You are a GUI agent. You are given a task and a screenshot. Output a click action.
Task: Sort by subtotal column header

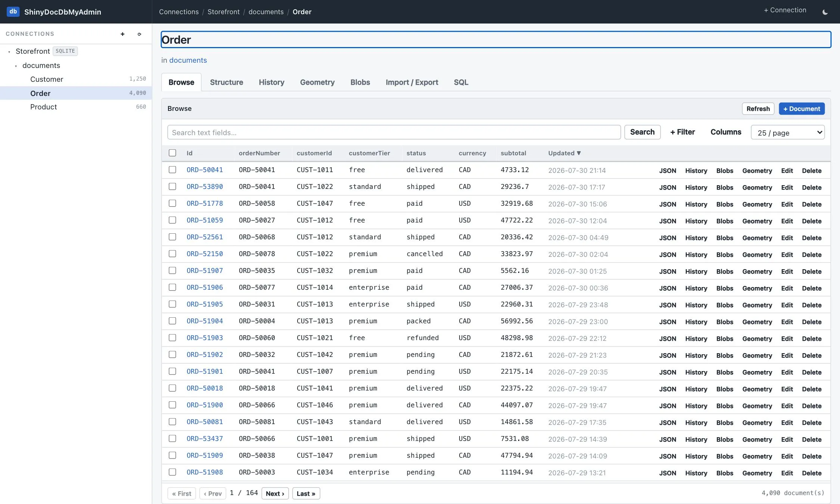pyautogui.click(x=513, y=153)
